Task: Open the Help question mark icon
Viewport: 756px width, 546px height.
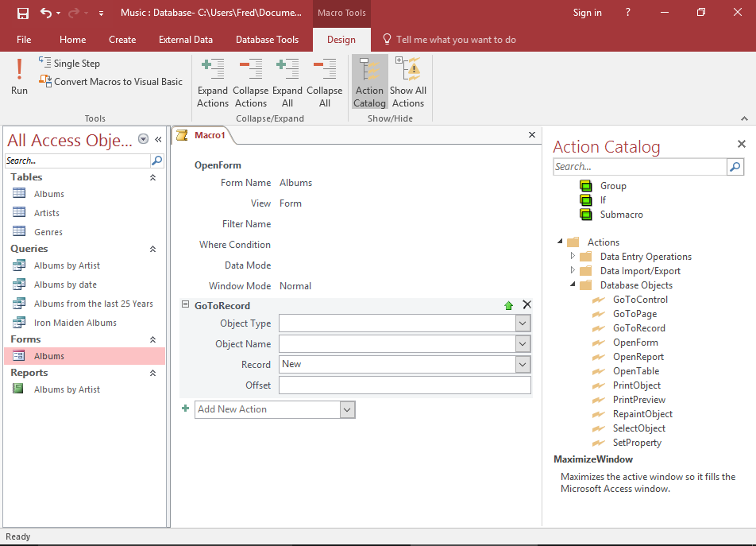Action: click(x=627, y=13)
